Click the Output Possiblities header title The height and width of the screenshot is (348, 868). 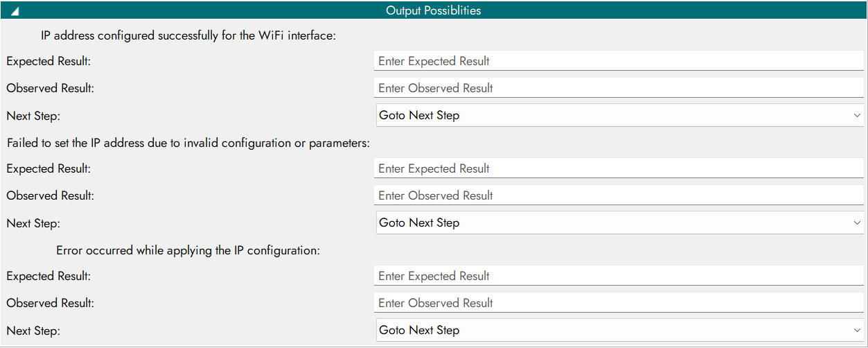(x=434, y=10)
